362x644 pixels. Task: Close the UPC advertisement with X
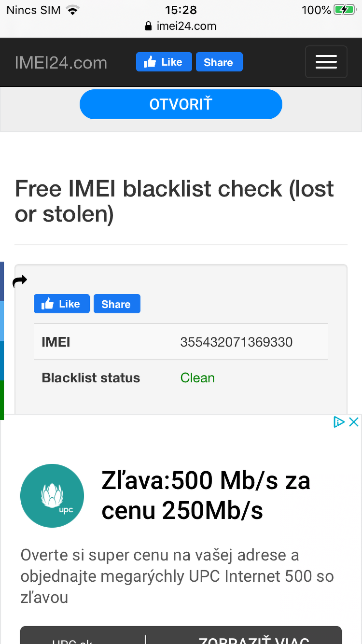click(354, 422)
